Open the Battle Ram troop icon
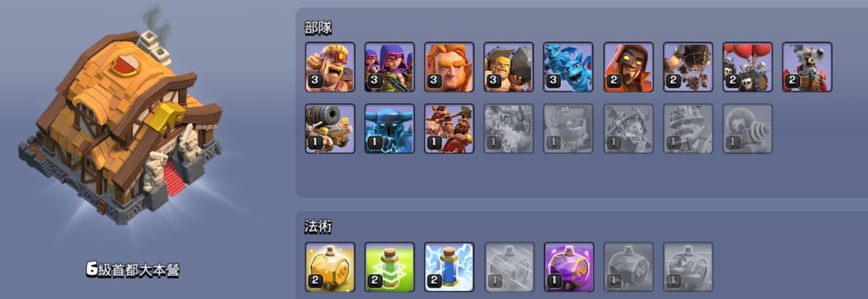The width and height of the screenshot is (868, 299). coord(509,67)
